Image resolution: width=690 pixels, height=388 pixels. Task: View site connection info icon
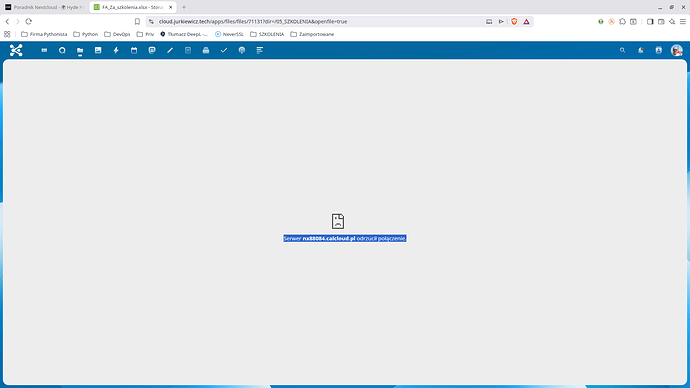pyautogui.click(x=151, y=22)
